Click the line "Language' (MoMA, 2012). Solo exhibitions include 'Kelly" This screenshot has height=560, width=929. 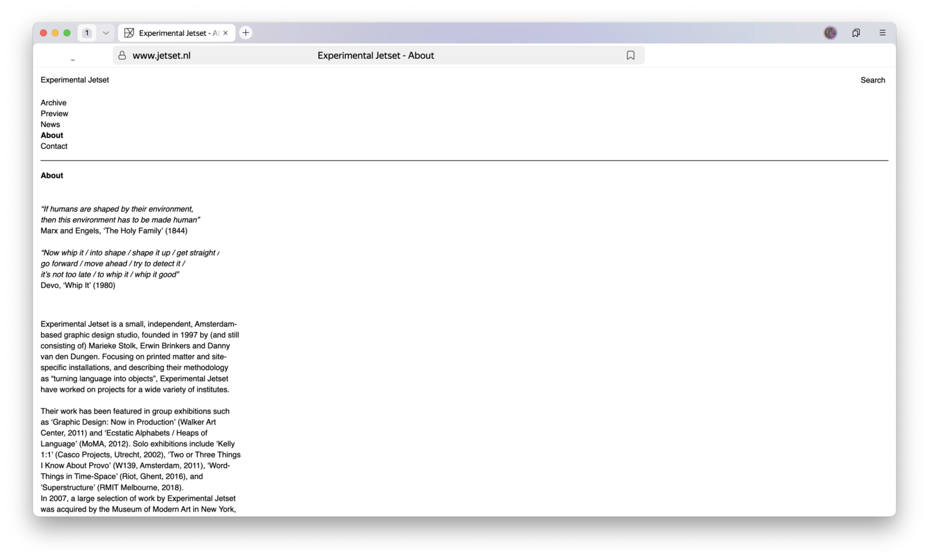coord(137,444)
